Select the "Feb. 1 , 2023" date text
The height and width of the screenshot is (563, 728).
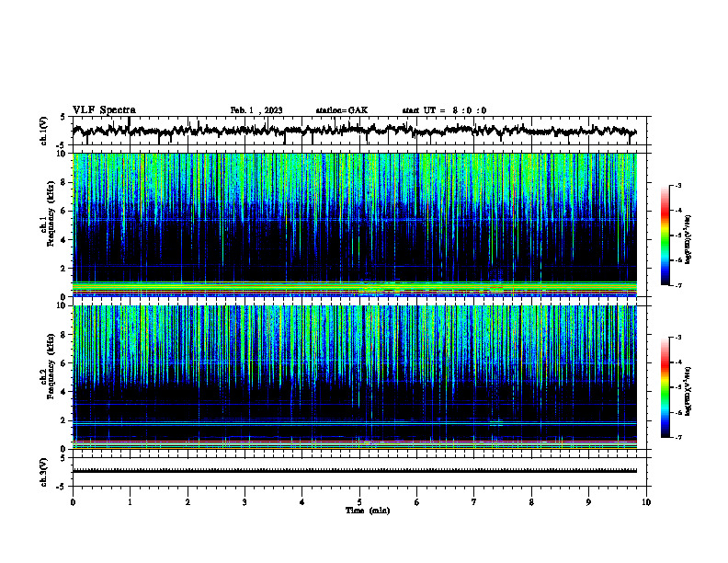pyautogui.click(x=256, y=110)
